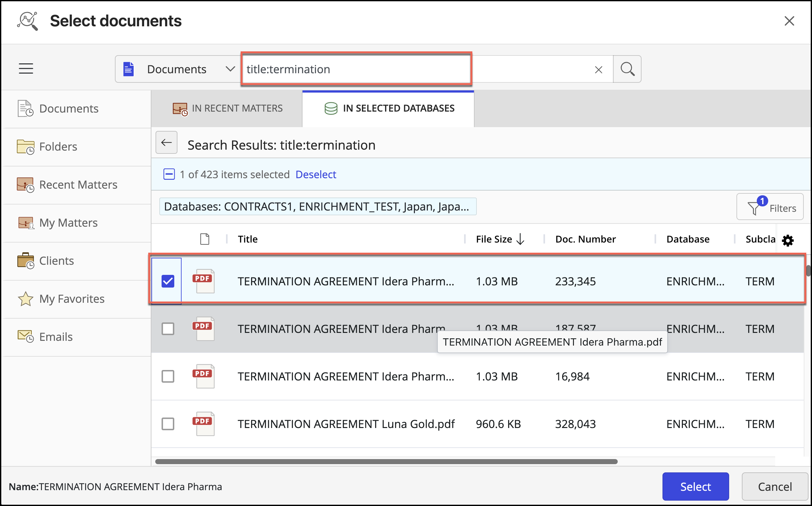Open My Favorites in the sidebar
812x506 pixels.
click(71, 299)
